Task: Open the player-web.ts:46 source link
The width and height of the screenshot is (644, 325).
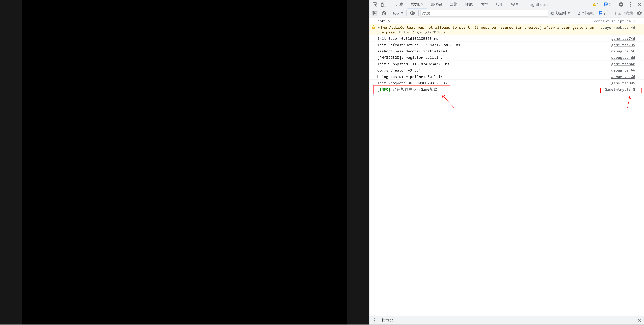Action: 618,28
